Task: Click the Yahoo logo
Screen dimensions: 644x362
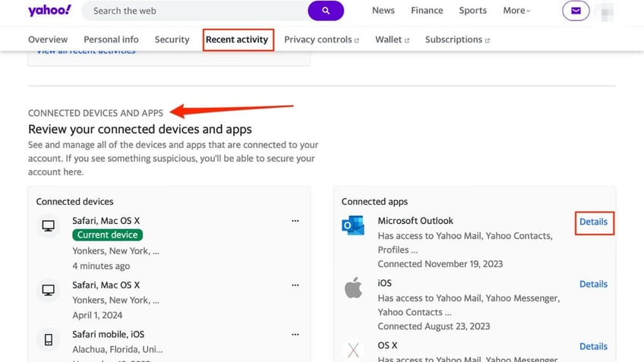Action: pyautogui.click(x=49, y=11)
